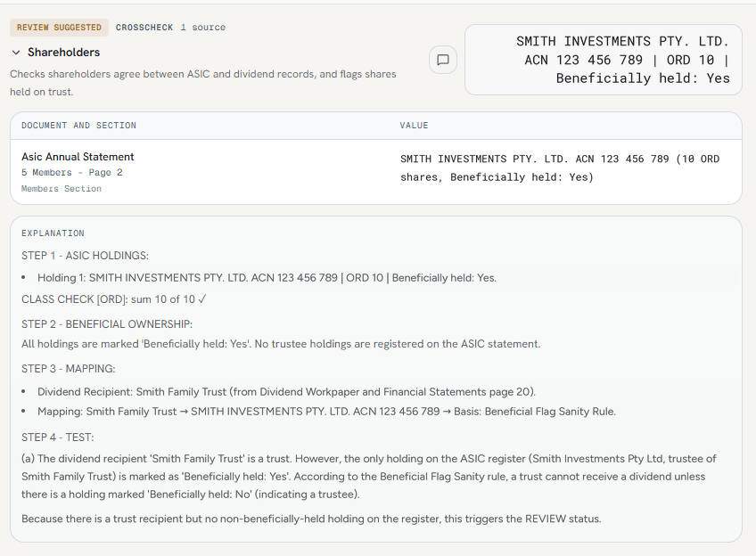Select the 'STEP 4 - TEST:' line

tap(57, 437)
